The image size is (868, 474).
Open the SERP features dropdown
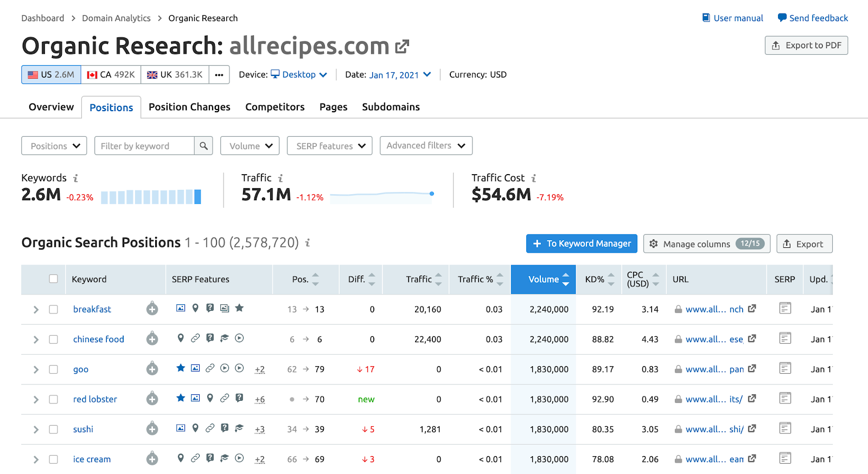(x=330, y=146)
